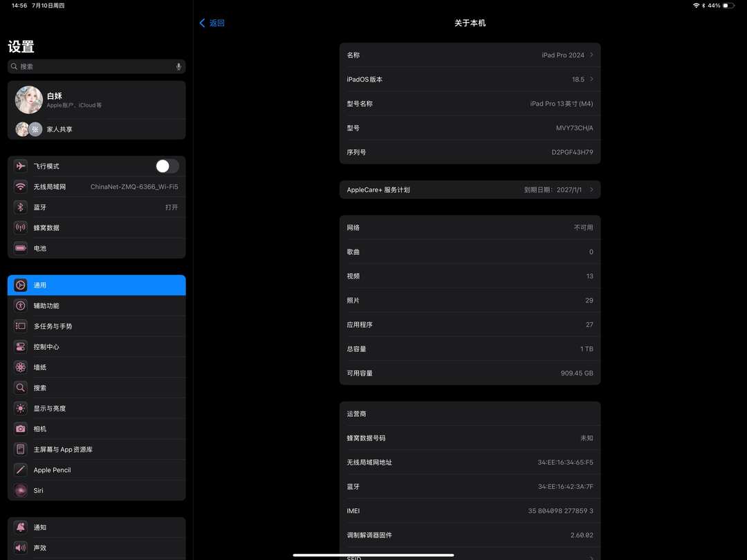Toggle the airplane mode switch
This screenshot has height=560, width=747.
pos(167,166)
